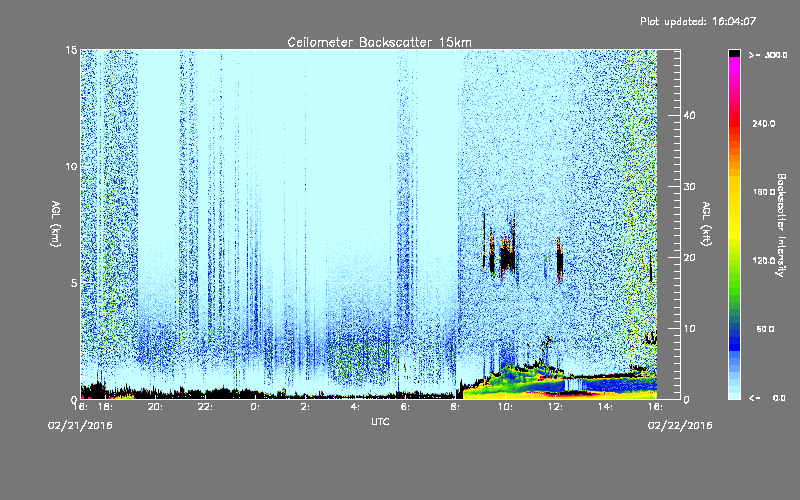Click the "18:" hour label on UTC axis

coord(106,407)
